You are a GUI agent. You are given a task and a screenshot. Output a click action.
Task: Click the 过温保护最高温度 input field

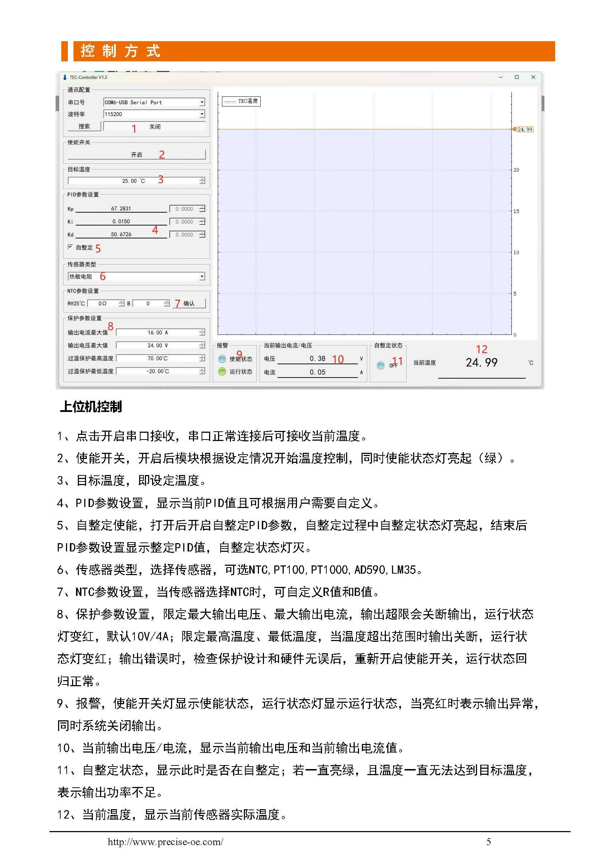tap(157, 358)
